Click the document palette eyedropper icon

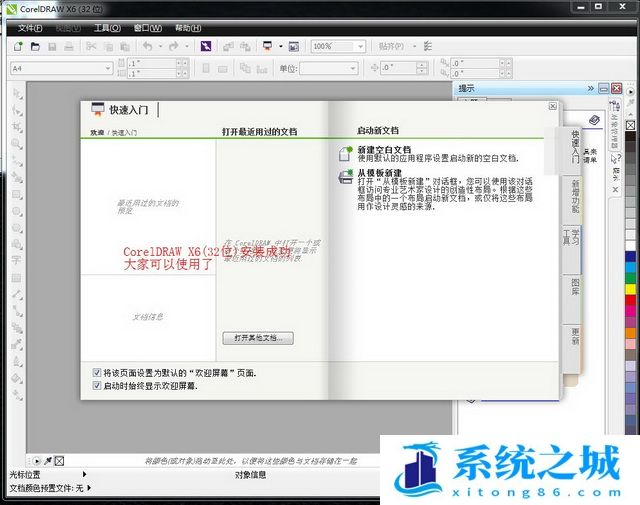(x=48, y=461)
